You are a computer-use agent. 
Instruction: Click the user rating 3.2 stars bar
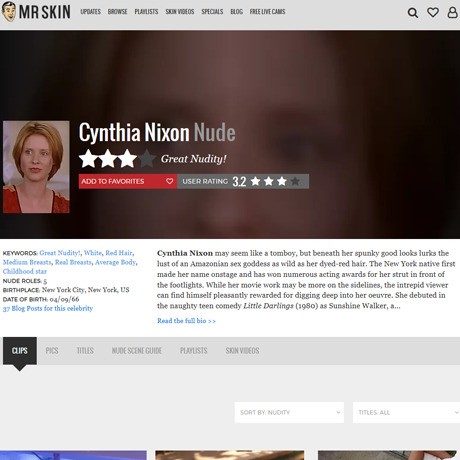(x=243, y=181)
